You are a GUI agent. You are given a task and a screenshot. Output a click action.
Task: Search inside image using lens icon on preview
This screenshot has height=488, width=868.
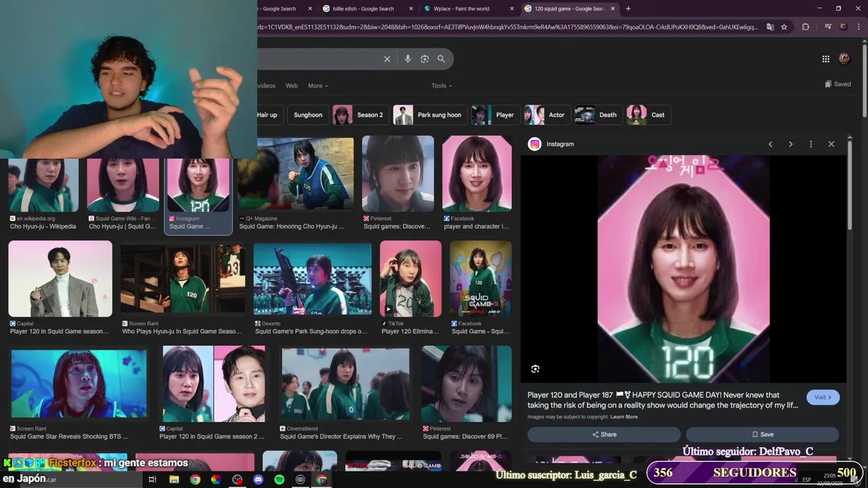pos(535,369)
